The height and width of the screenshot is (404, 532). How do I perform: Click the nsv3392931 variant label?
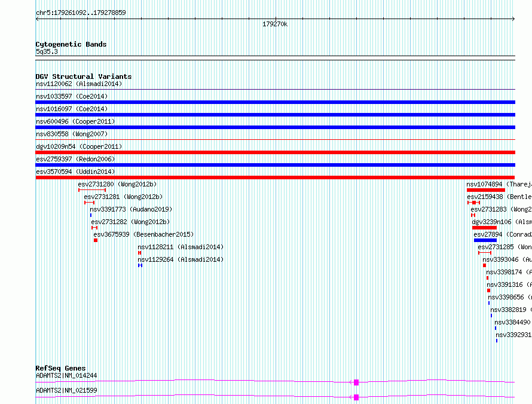[x=513, y=335]
